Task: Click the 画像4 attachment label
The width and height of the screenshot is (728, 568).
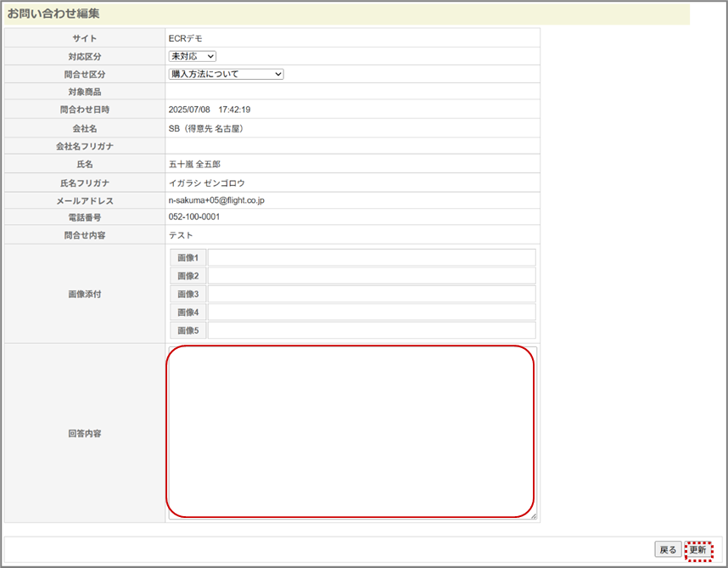Action: tap(188, 312)
